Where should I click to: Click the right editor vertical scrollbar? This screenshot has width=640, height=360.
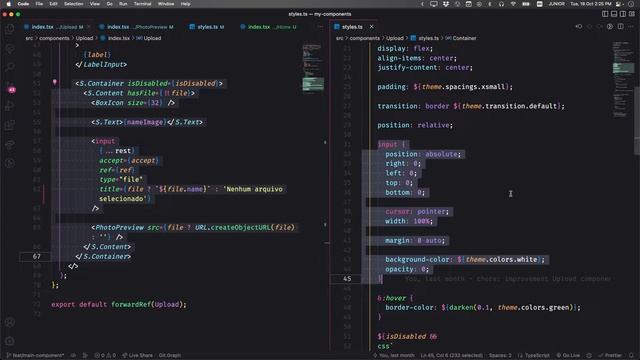[637, 120]
